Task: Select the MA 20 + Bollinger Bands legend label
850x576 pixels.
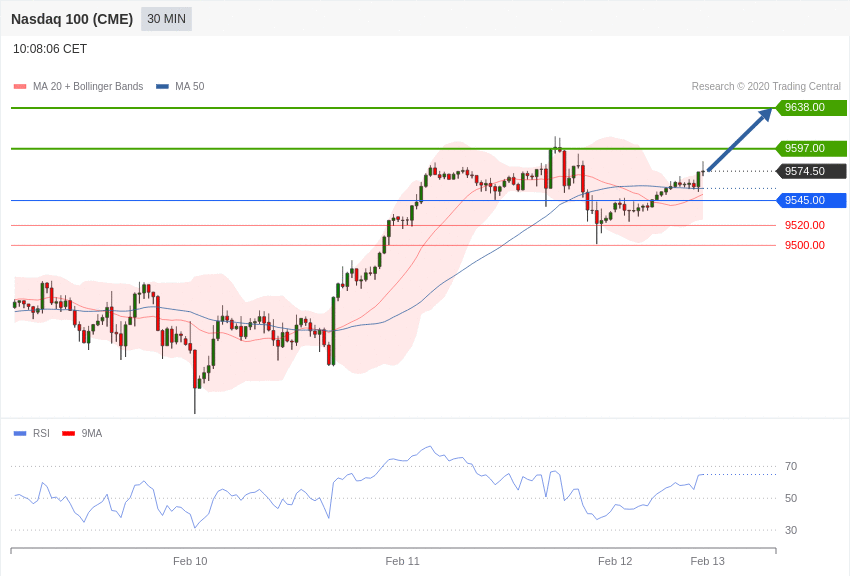Action: 88,87
